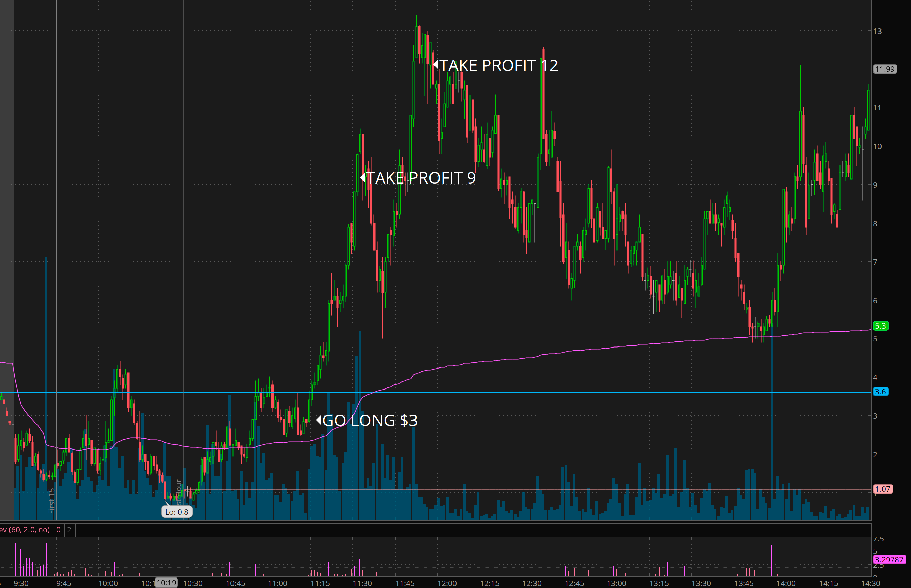Click the blue 3.6 price level label
Screen dimensions: 911x588
coord(880,391)
